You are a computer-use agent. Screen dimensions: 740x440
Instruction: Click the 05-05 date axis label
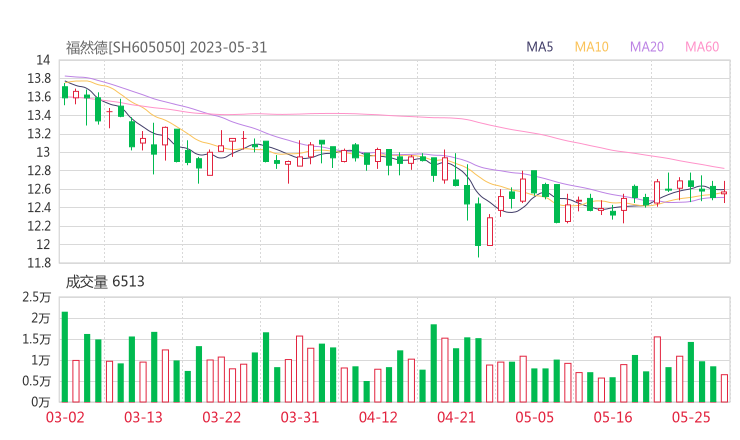(x=535, y=417)
